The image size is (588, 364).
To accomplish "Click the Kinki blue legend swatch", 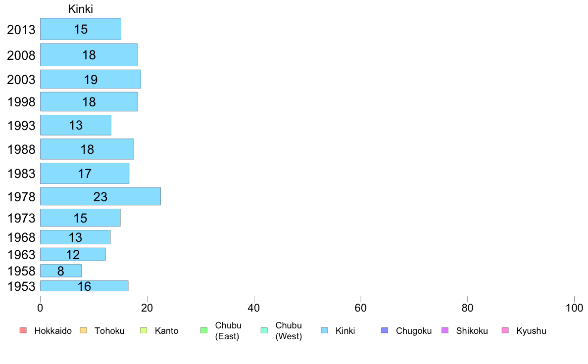I will (324, 330).
